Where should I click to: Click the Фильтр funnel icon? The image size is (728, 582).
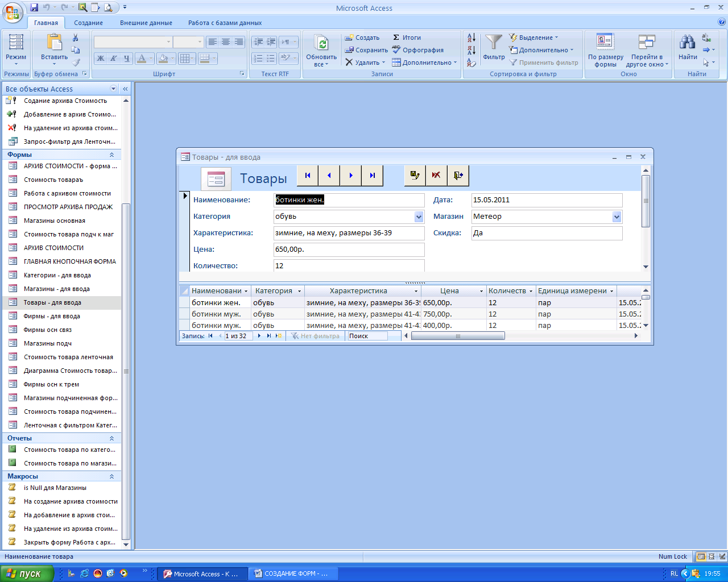tap(494, 43)
